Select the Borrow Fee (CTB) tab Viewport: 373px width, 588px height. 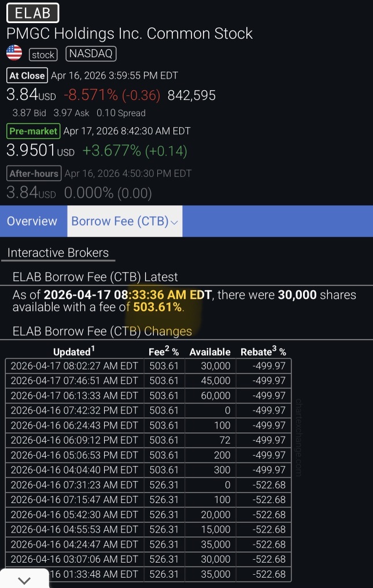pyautogui.click(x=124, y=221)
